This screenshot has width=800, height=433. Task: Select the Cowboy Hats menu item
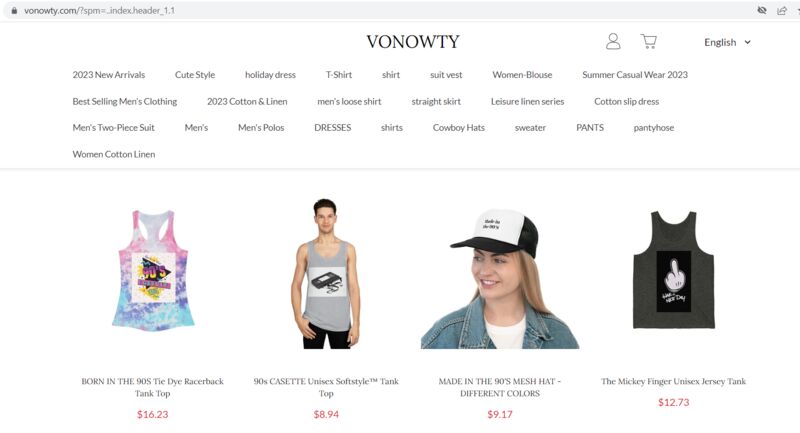[x=459, y=128]
